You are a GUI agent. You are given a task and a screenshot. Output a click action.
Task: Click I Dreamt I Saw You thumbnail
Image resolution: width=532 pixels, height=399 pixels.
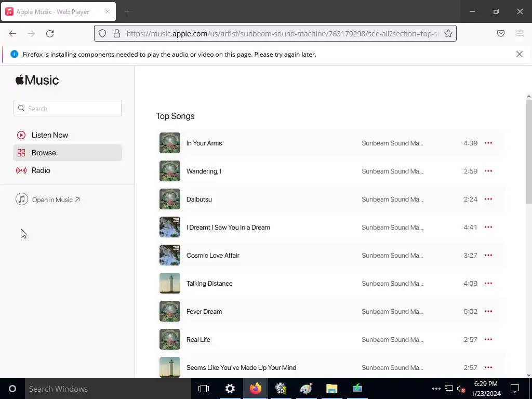[170, 228]
